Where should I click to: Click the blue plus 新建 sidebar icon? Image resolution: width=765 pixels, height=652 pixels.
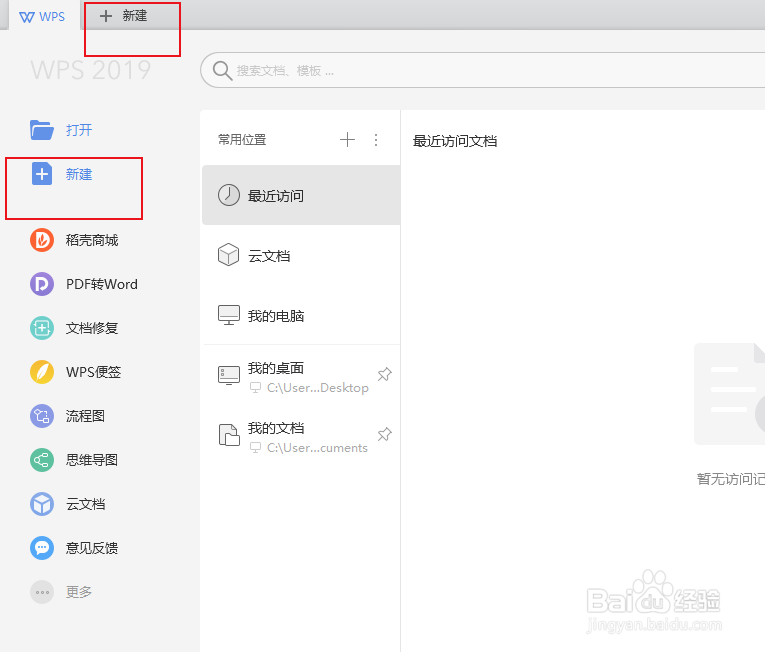42,174
